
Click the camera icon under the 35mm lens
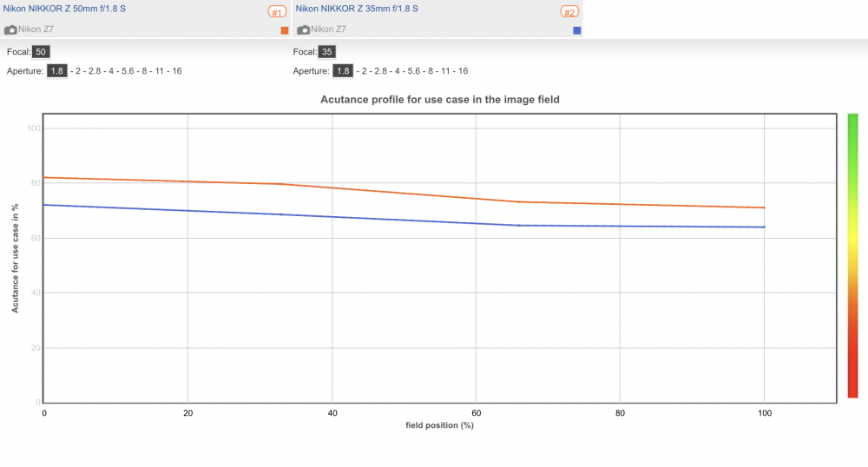303,30
